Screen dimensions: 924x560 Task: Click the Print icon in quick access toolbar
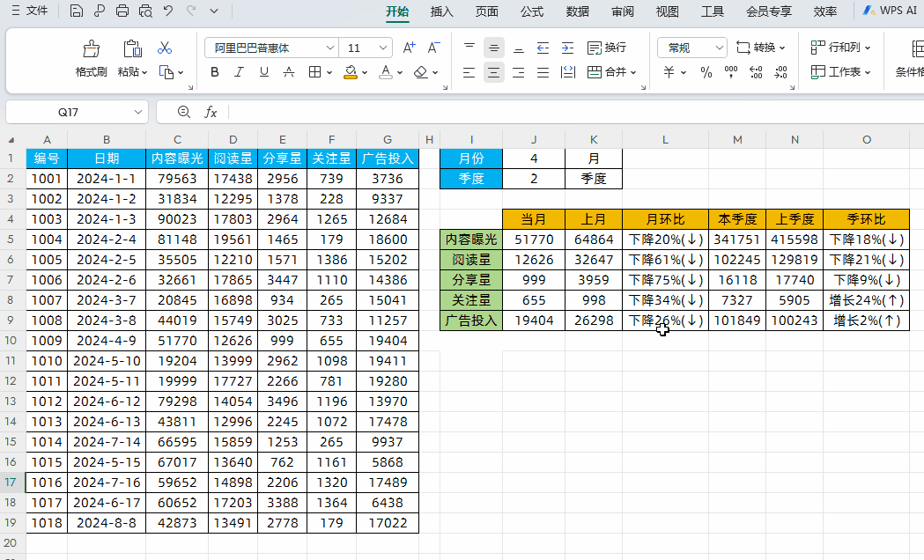pos(122,11)
